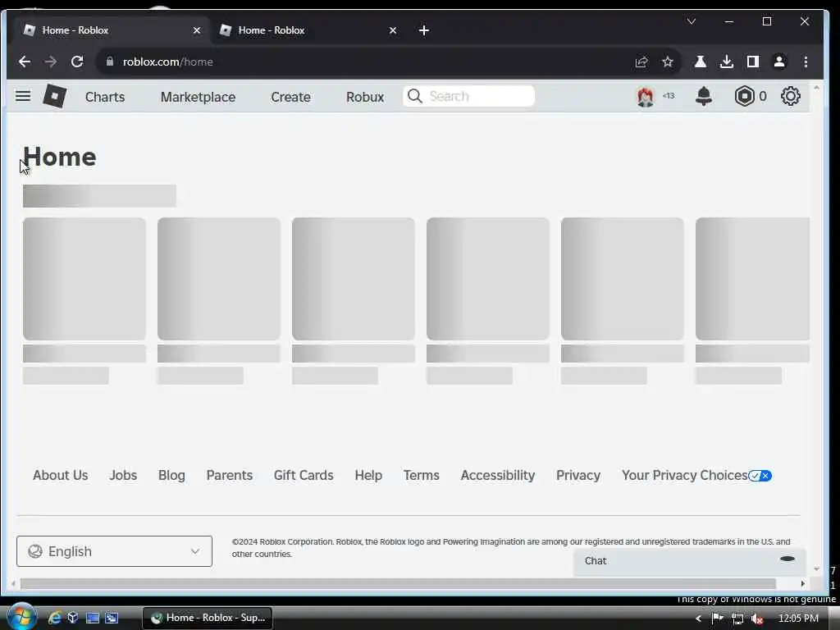The height and width of the screenshot is (630, 840).
Task: Close the first Home - Roblox tab
Action: (197, 30)
